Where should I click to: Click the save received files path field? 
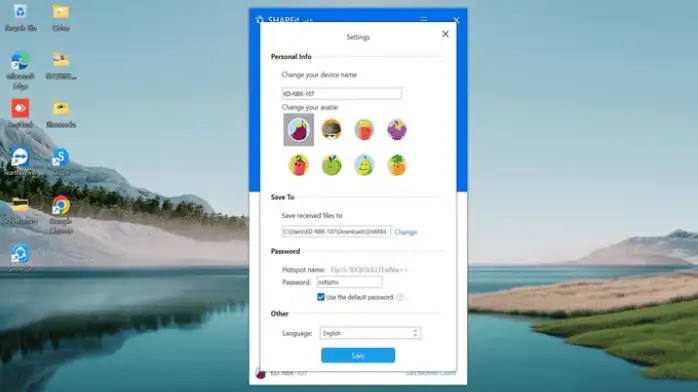pyautogui.click(x=336, y=231)
